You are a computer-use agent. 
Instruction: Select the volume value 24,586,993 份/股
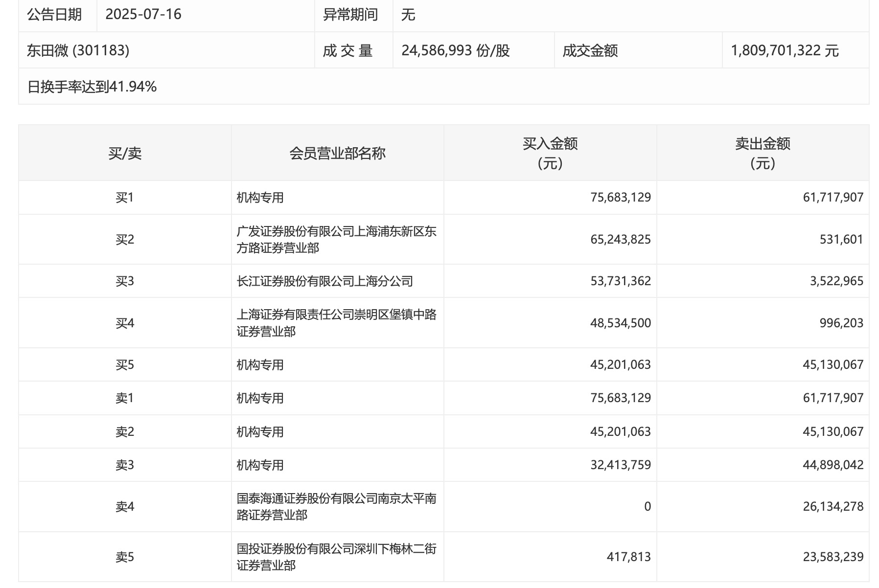[455, 50]
